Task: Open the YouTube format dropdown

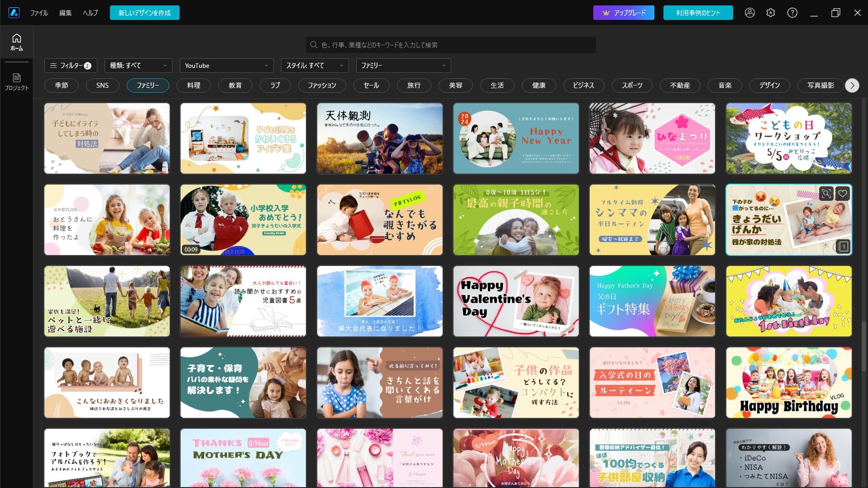Action: coord(226,66)
